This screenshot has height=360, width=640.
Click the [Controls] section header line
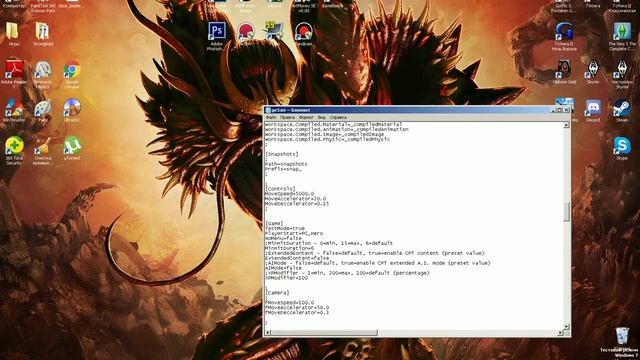pos(280,189)
